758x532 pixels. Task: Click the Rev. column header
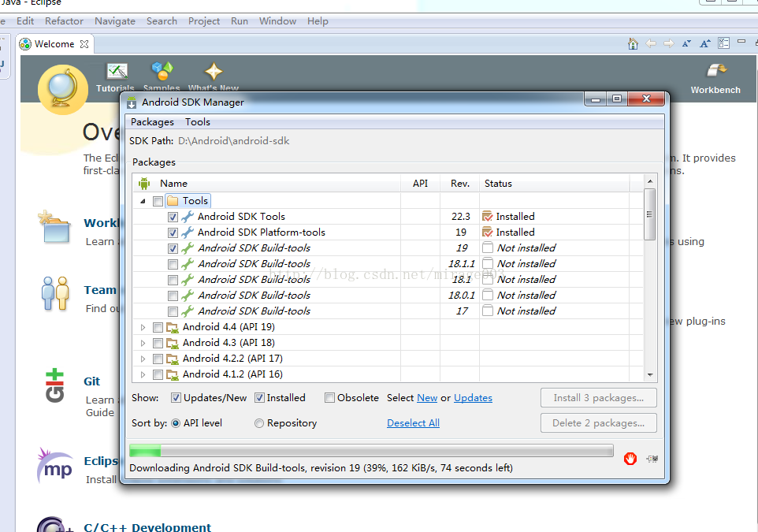click(459, 184)
